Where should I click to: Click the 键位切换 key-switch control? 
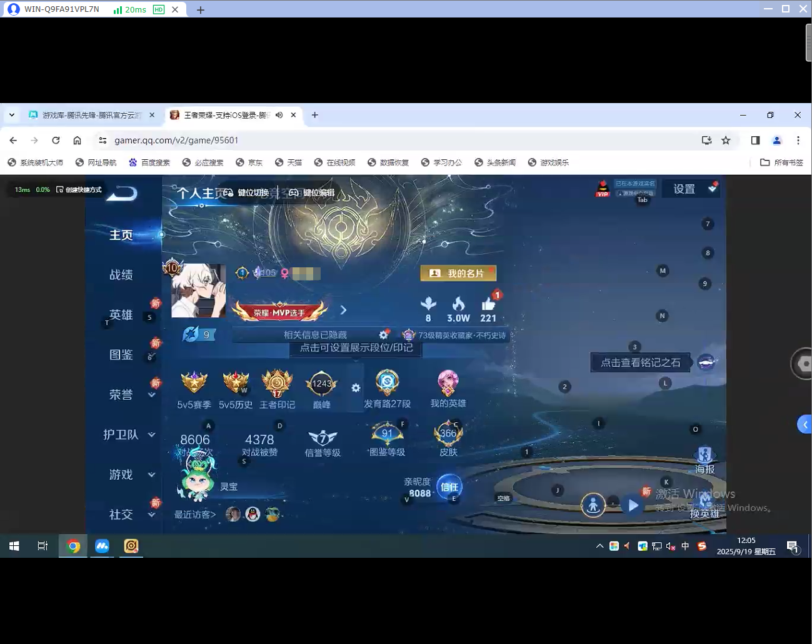[x=246, y=192]
